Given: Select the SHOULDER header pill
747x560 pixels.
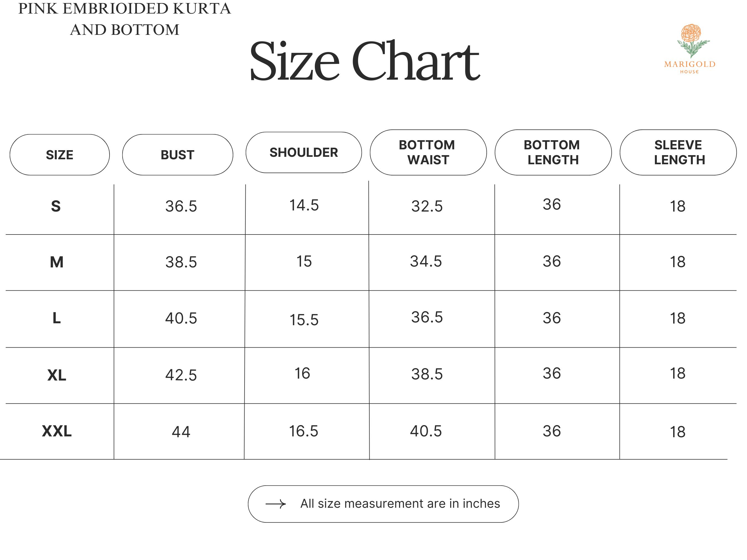Looking at the screenshot, I should coord(304,152).
